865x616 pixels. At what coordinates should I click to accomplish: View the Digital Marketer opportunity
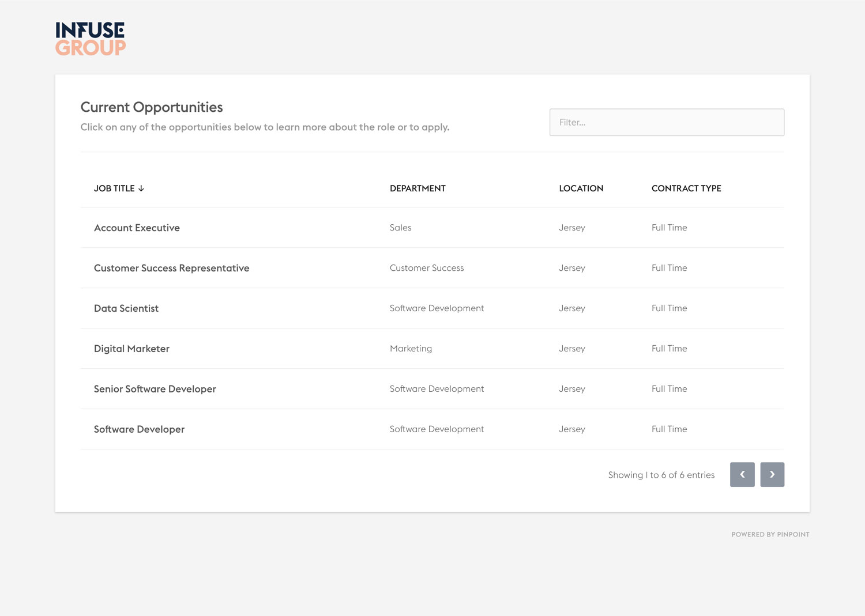coord(131,349)
